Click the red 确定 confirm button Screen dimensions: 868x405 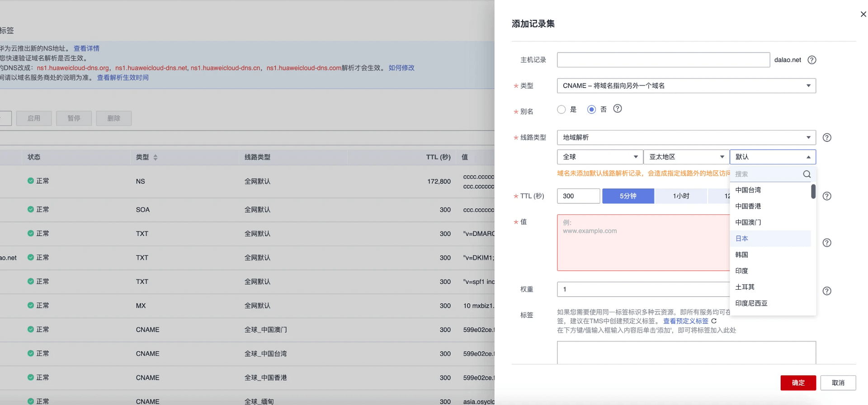[798, 382]
